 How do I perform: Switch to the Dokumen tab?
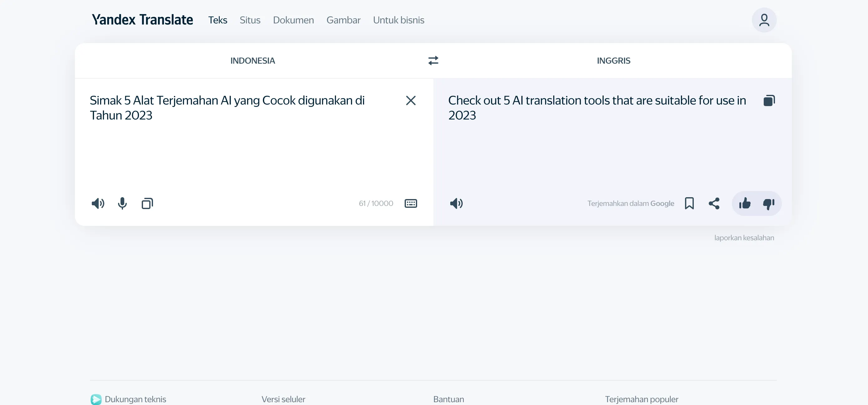pyautogui.click(x=293, y=20)
